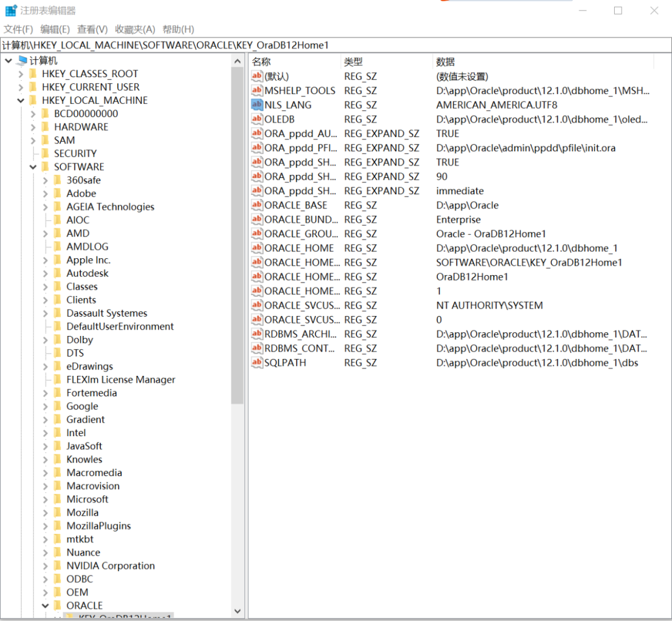
Task: Select the FLEXlm License Manager key
Action: pos(121,380)
